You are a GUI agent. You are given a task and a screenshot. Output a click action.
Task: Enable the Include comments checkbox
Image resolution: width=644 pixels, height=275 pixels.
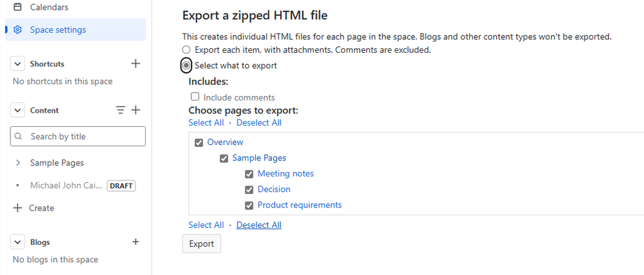tap(195, 97)
